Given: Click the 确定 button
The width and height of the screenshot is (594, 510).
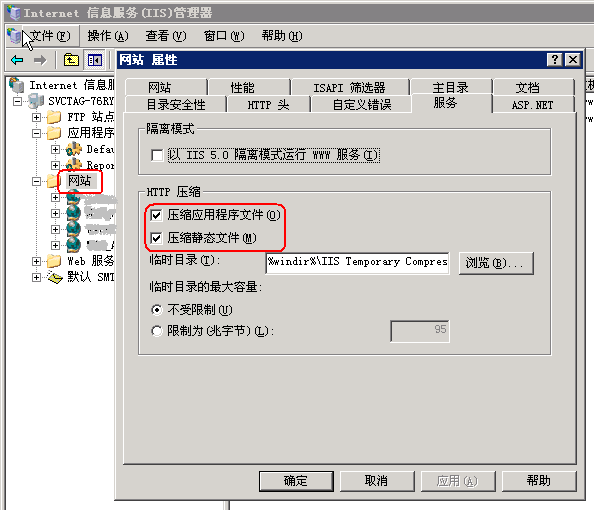Looking at the screenshot, I should [296, 481].
